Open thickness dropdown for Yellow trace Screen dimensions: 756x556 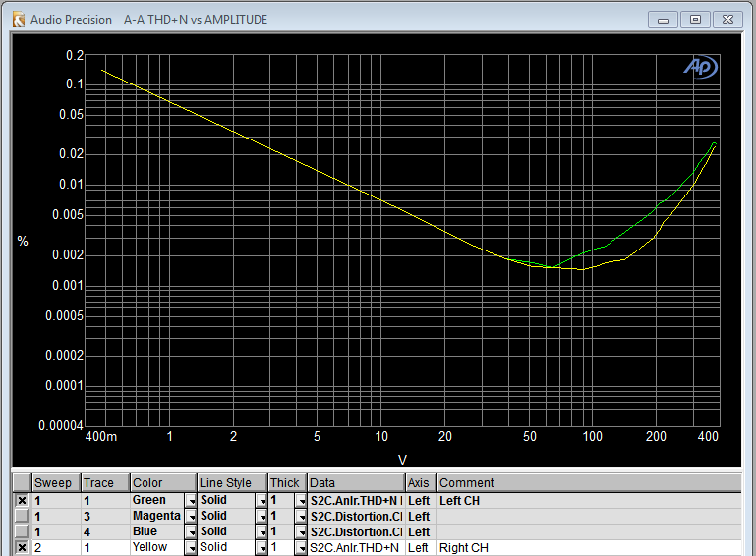302,548
